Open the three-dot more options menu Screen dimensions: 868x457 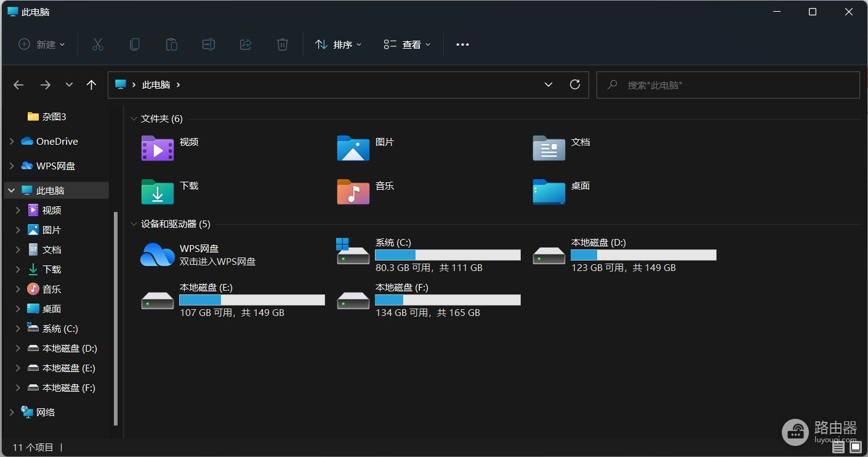click(462, 44)
